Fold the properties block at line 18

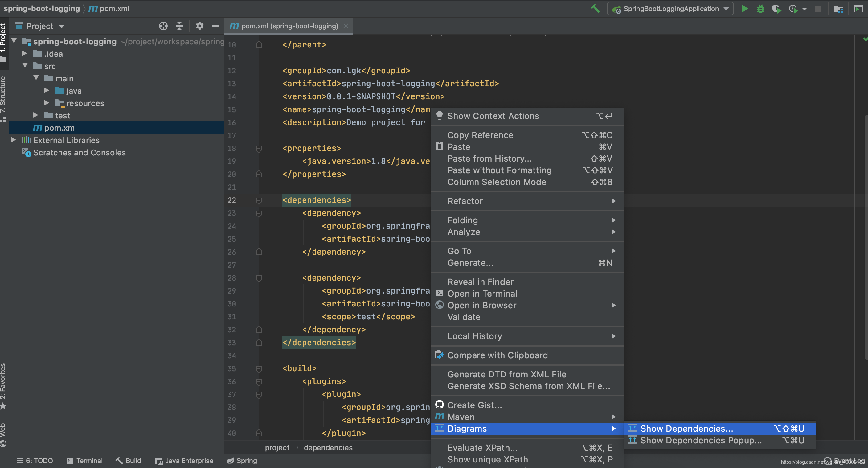click(x=259, y=149)
